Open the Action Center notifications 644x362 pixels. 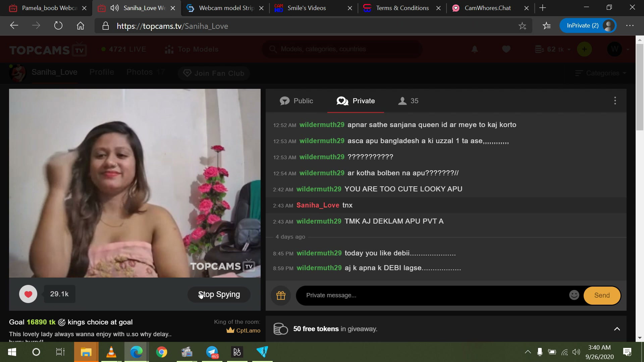tap(627, 352)
